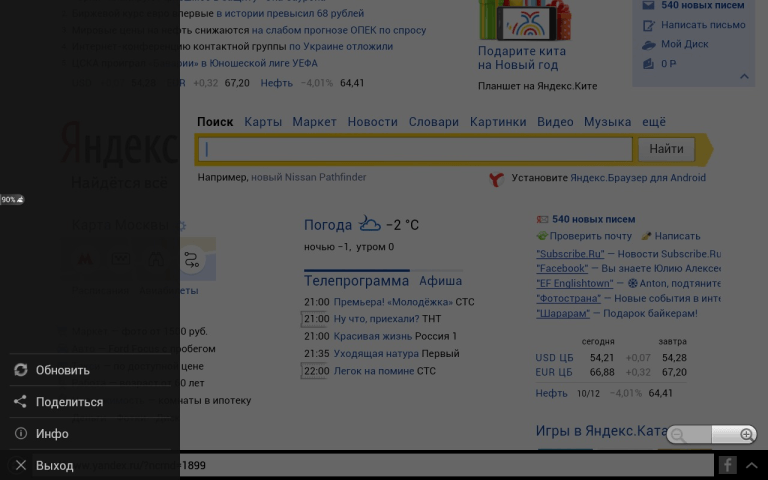Tap the Инфо info icon
Image resolution: width=768 pixels, height=480 pixels.
[x=20, y=434]
